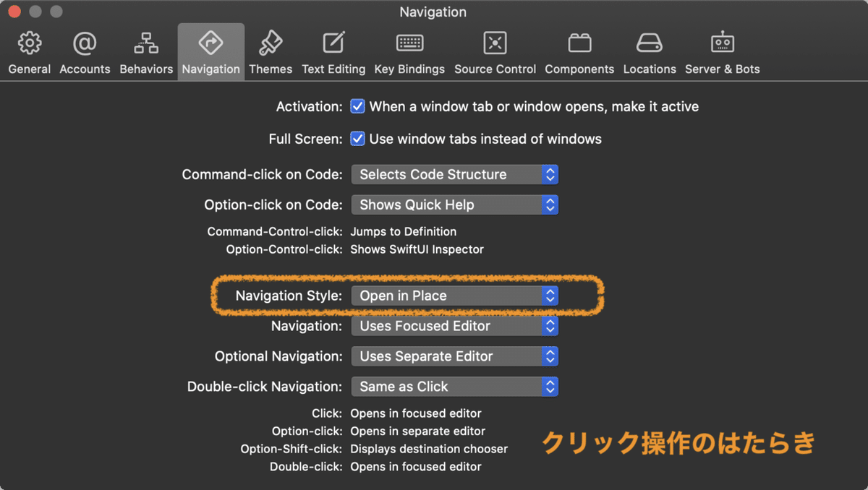Open the Components box icon
868x490 pixels.
(x=579, y=43)
